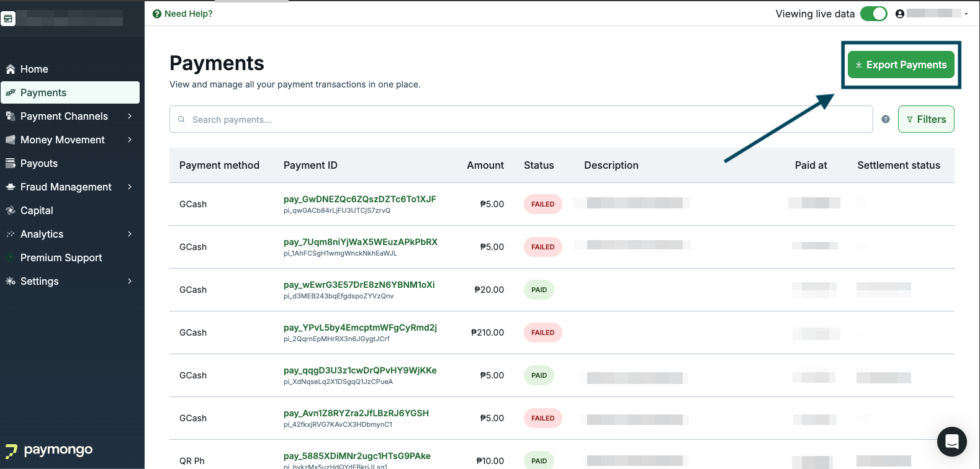Click the Status column header
This screenshot has width=980, height=469.
tap(539, 165)
